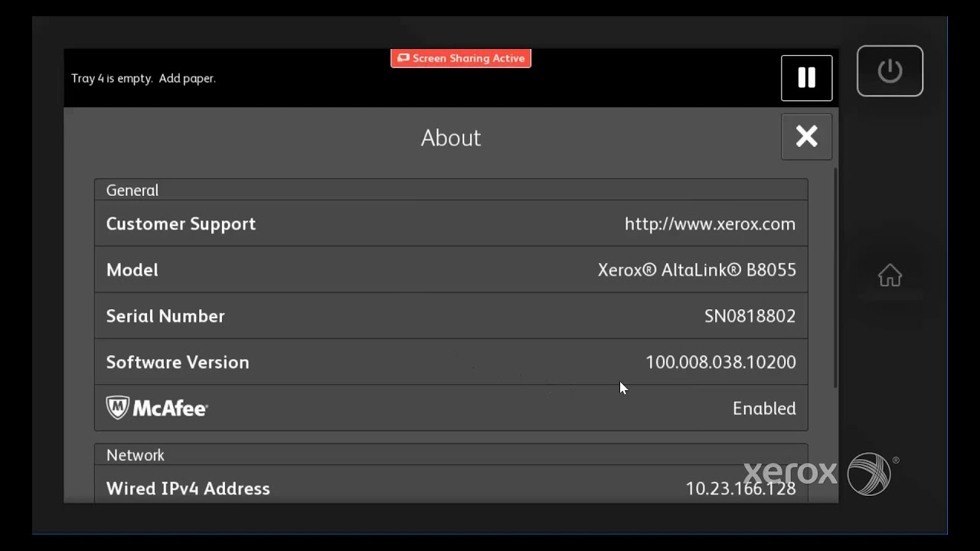Viewport: 980px width, 551px height.
Task: Tap the pause button icon
Action: pos(806,78)
